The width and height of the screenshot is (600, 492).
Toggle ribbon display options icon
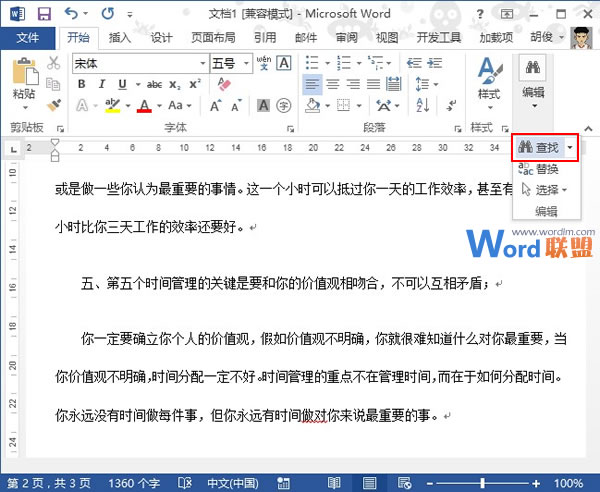click(x=507, y=14)
